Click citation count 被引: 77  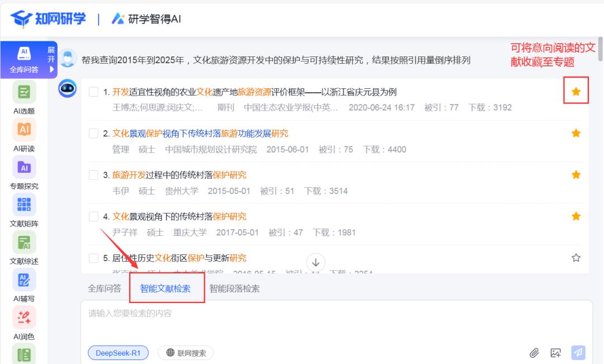pyautogui.click(x=441, y=107)
